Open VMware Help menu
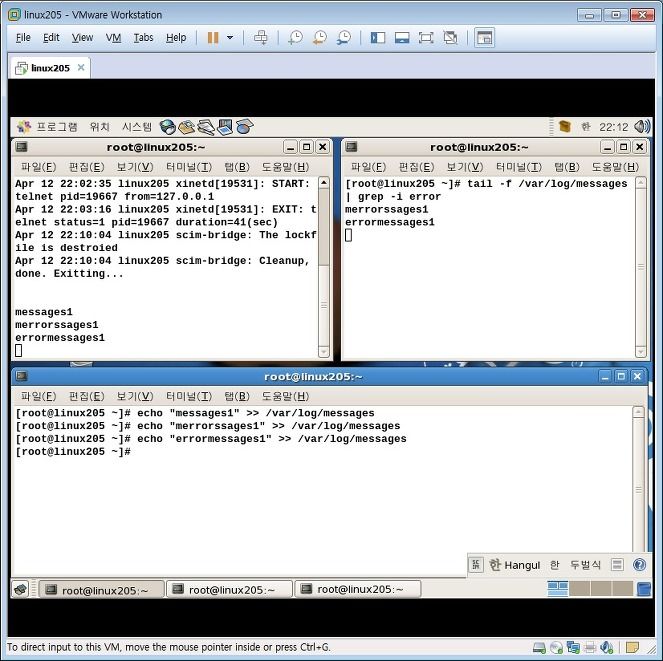 pos(176,38)
